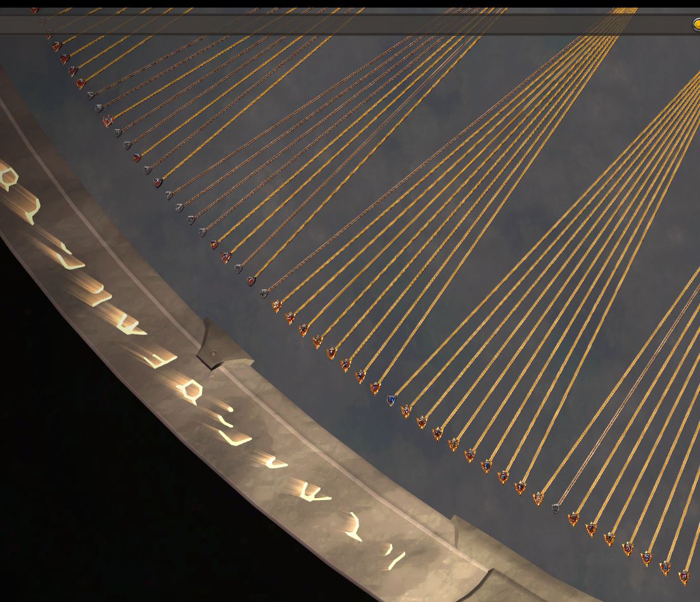Image resolution: width=700 pixels, height=602 pixels.
Task: Select the gold-framed node just below-right of the blue gem
Action: (x=406, y=411)
